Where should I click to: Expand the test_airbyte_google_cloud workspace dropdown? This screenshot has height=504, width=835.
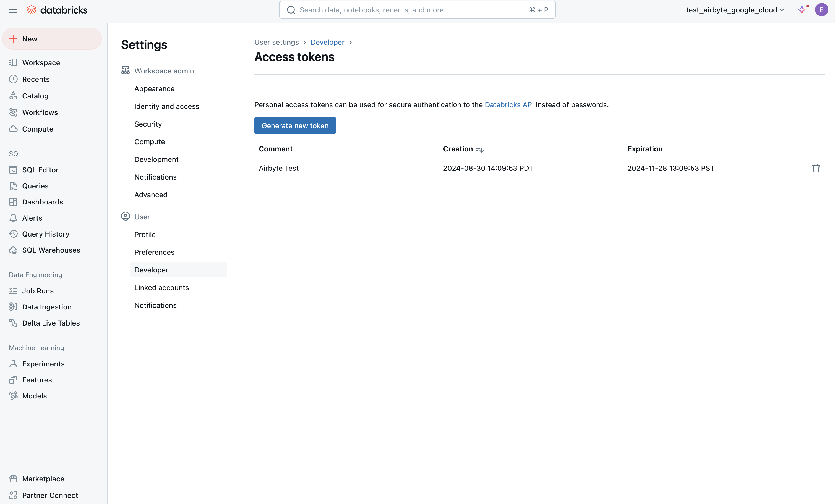[x=735, y=10]
